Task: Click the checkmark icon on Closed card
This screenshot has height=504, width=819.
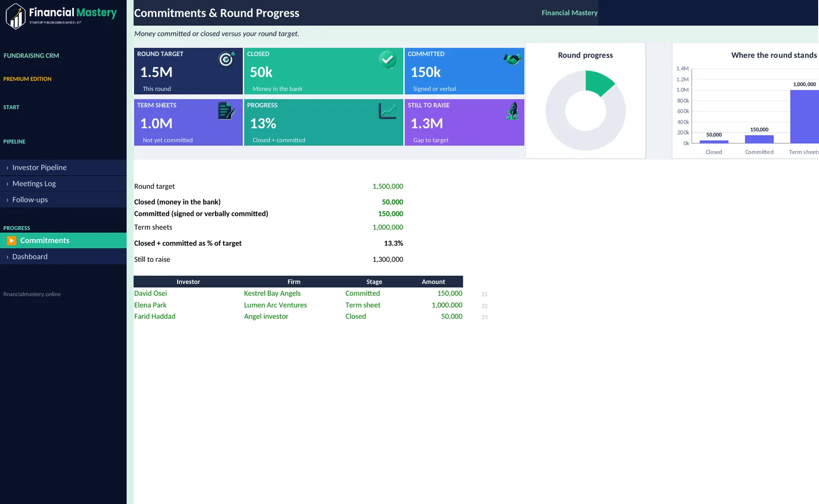Action: [387, 59]
